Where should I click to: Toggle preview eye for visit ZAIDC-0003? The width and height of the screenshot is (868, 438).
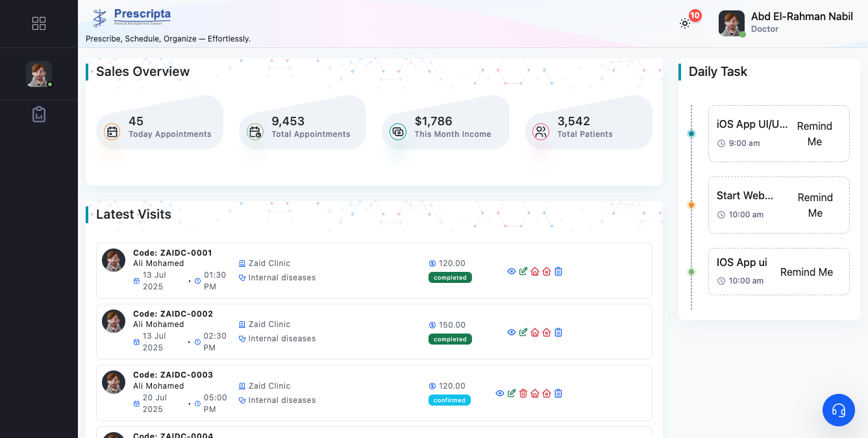499,393
